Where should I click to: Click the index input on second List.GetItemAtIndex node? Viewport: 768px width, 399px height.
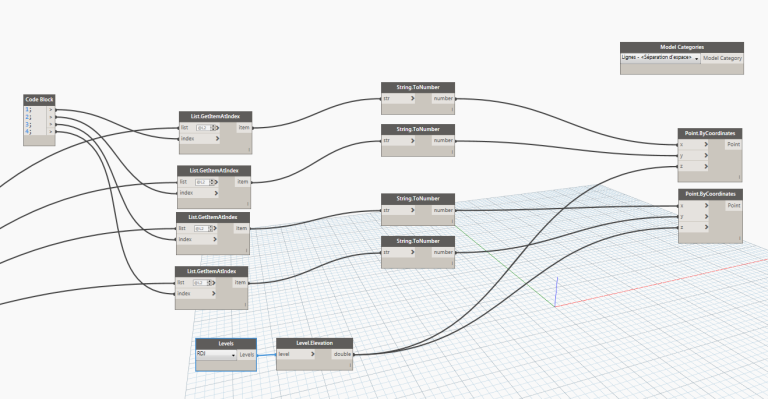pos(198,193)
